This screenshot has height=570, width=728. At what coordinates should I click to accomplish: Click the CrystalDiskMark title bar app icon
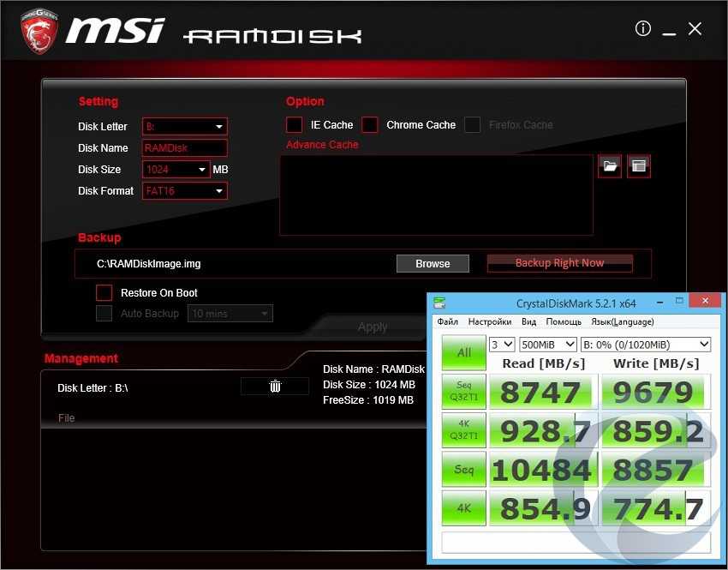[439, 303]
